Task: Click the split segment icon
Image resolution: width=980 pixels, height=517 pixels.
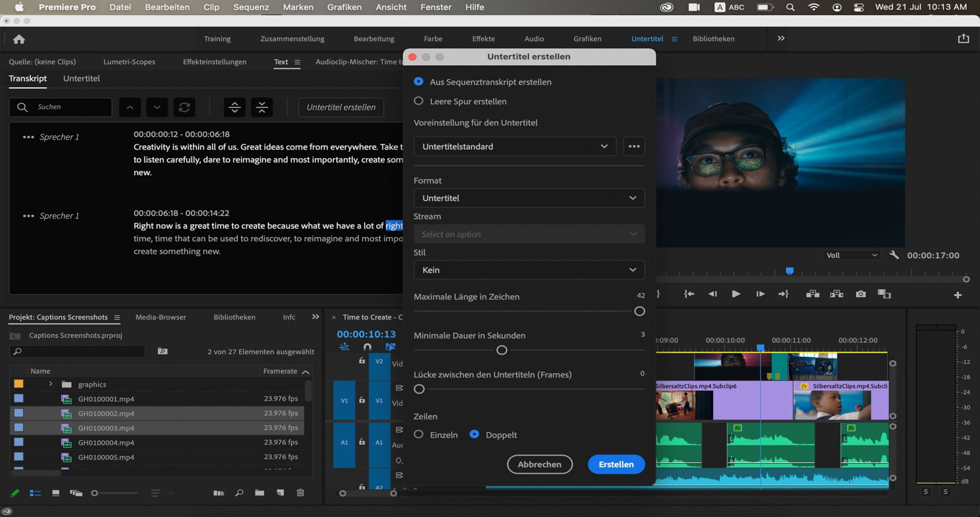Action: (234, 107)
